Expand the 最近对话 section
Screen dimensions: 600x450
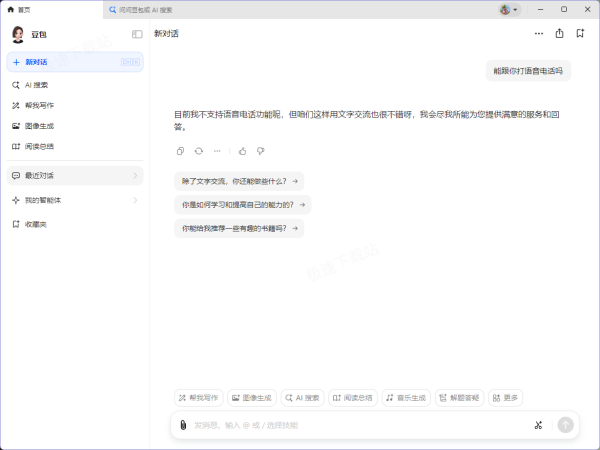(x=75, y=176)
